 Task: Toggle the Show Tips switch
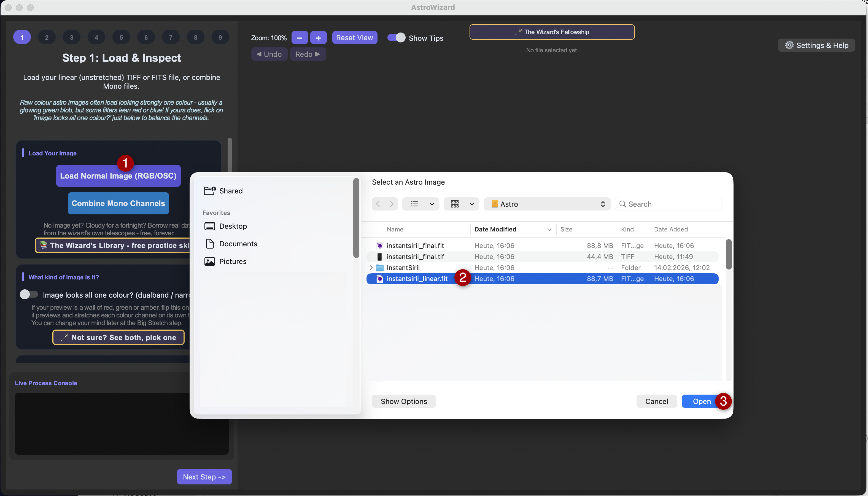click(396, 37)
